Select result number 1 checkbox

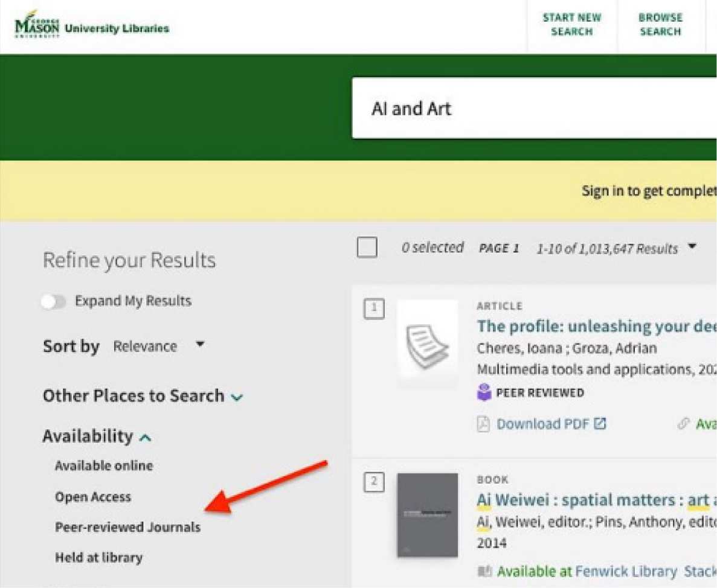(374, 308)
